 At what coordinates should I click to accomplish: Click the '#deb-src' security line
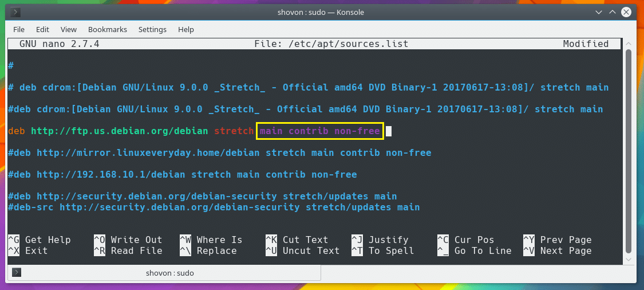coord(214,207)
